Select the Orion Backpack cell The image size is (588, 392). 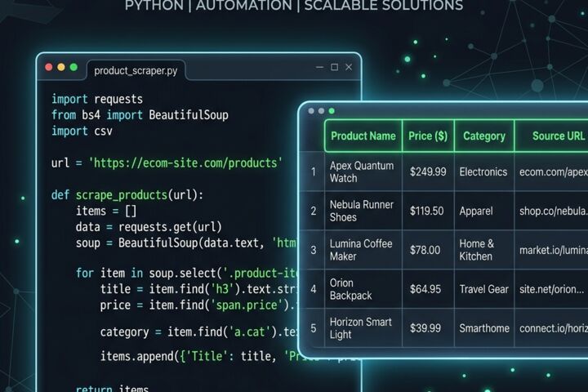[363, 289]
